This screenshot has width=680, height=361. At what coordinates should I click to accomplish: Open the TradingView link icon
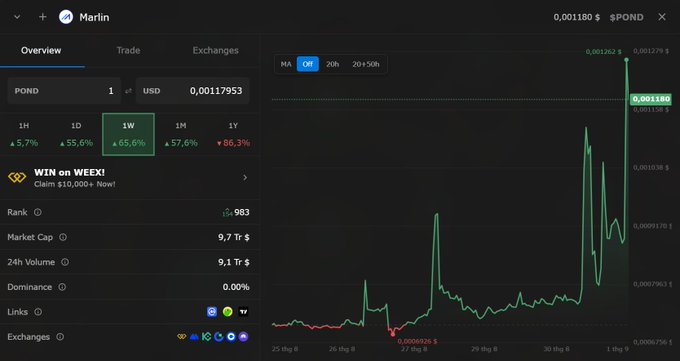(243, 312)
